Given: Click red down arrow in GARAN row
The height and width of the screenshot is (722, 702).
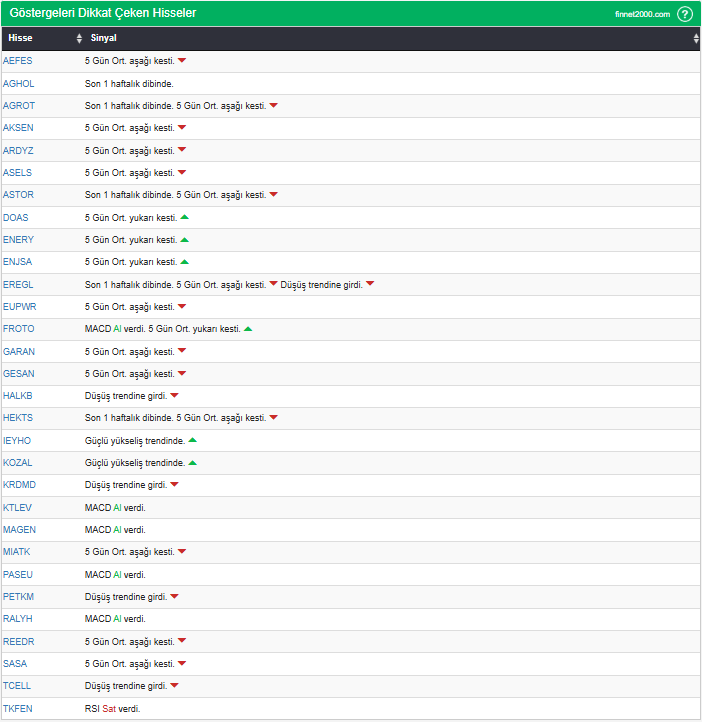Looking at the screenshot, I should [x=182, y=351].
